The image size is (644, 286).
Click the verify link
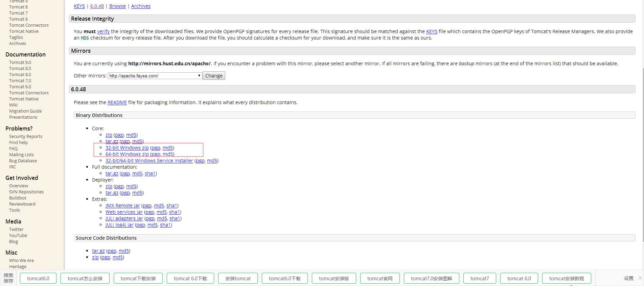[103, 31]
